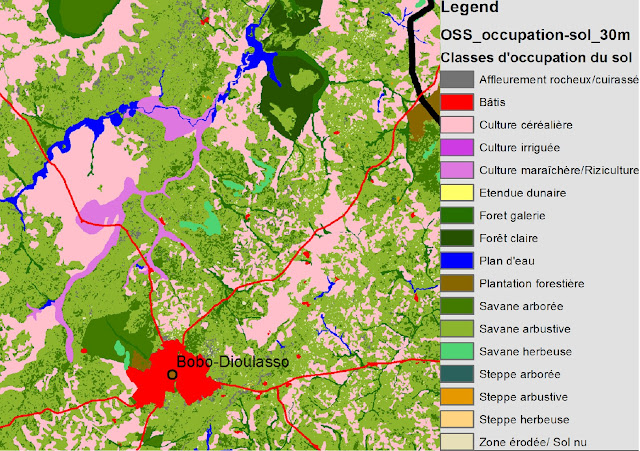Select the Culture maraîchère/Riziculture violet swatch
This screenshot has height=451, width=640.
457,170
